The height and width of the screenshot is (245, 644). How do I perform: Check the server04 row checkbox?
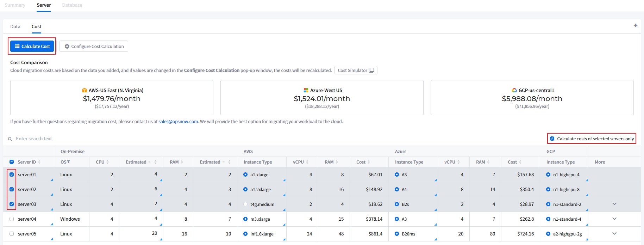pos(12,219)
